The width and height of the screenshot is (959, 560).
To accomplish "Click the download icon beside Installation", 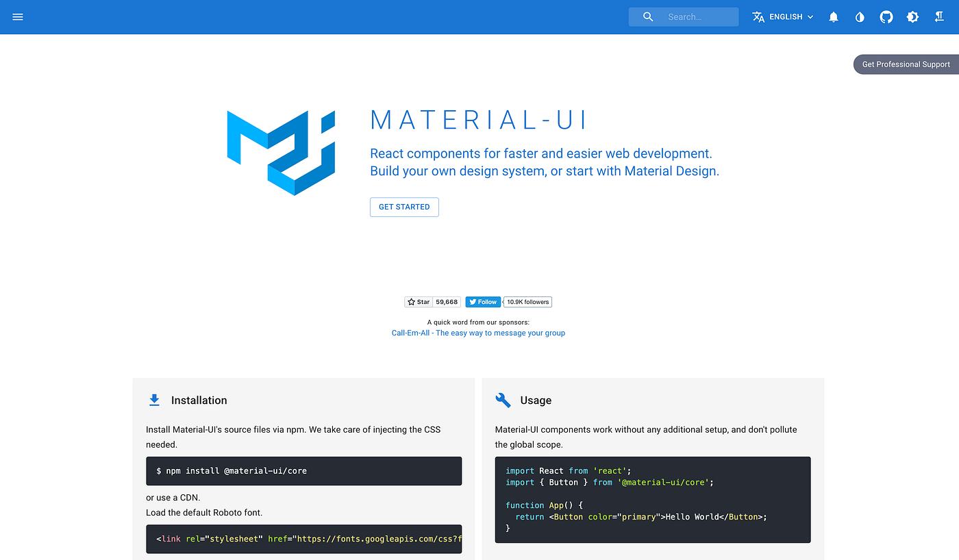I will (154, 399).
